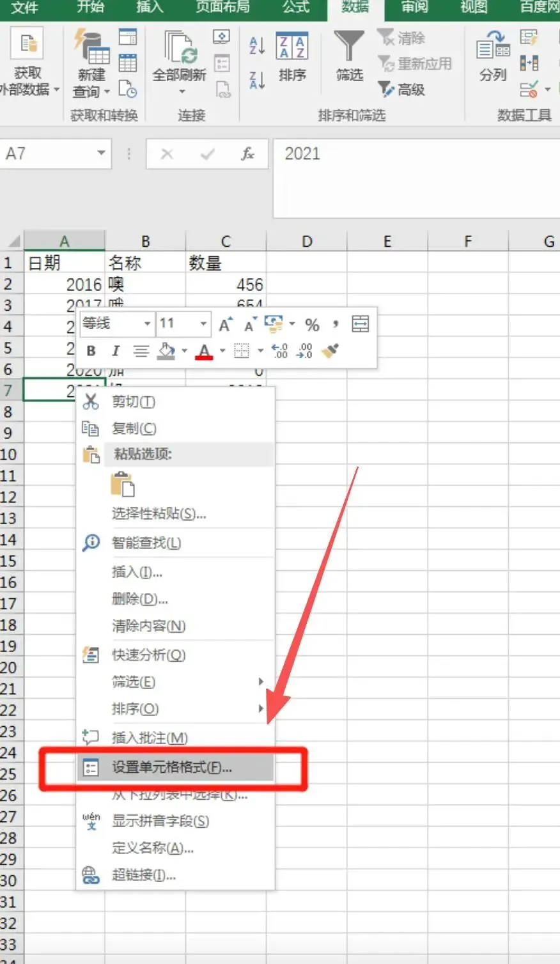The width and height of the screenshot is (560, 964).
Task: Apply comma style in mini toolbar
Action: (335, 324)
